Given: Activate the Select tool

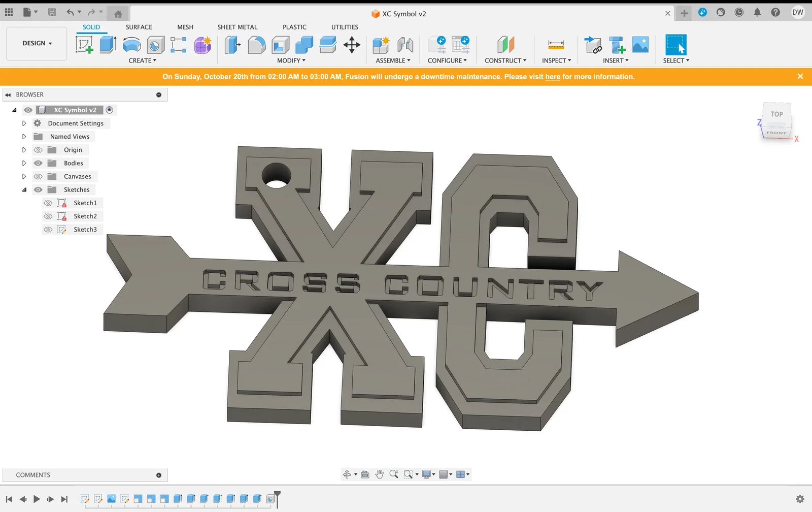Looking at the screenshot, I should (x=676, y=45).
